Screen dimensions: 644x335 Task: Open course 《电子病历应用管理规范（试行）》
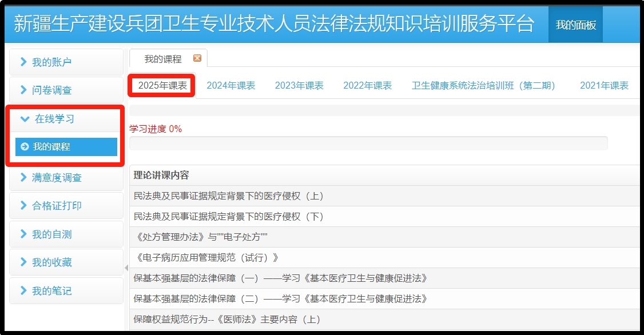206,258
